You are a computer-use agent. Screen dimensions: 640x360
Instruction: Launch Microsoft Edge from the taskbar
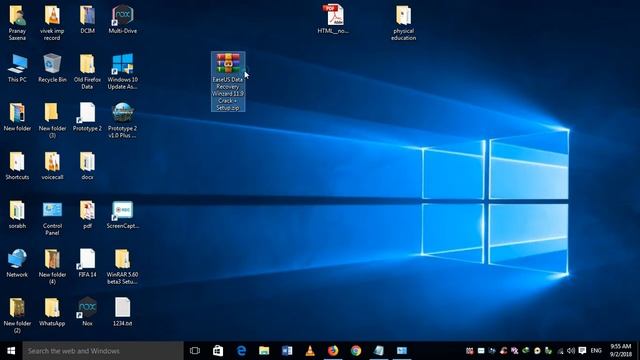pos(241,351)
